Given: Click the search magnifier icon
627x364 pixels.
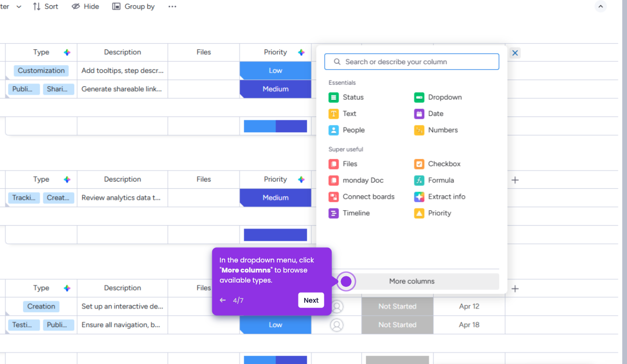Looking at the screenshot, I should [337, 62].
